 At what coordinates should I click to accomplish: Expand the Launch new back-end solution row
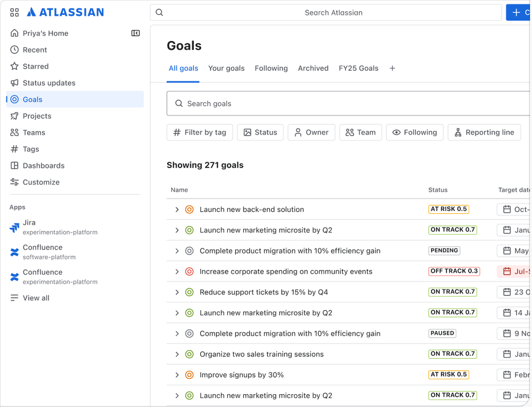[177, 210]
